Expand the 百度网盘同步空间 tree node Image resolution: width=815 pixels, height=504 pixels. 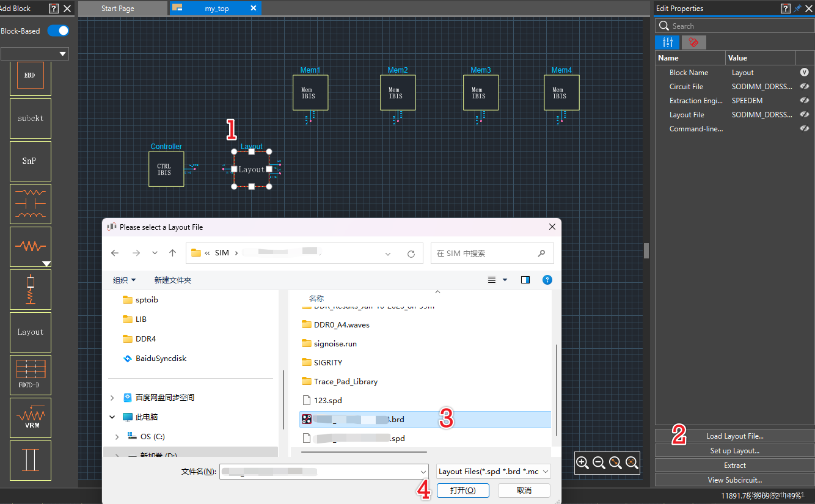[112, 398]
